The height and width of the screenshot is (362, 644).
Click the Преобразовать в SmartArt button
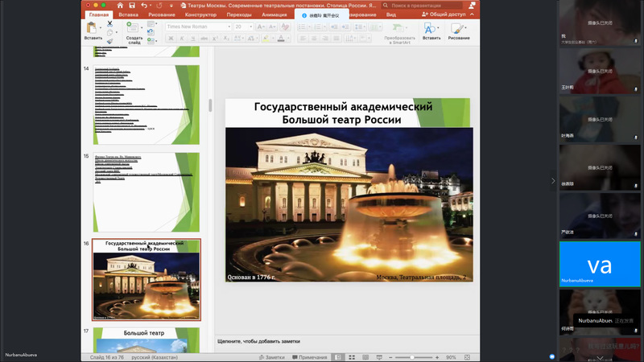[x=399, y=33]
